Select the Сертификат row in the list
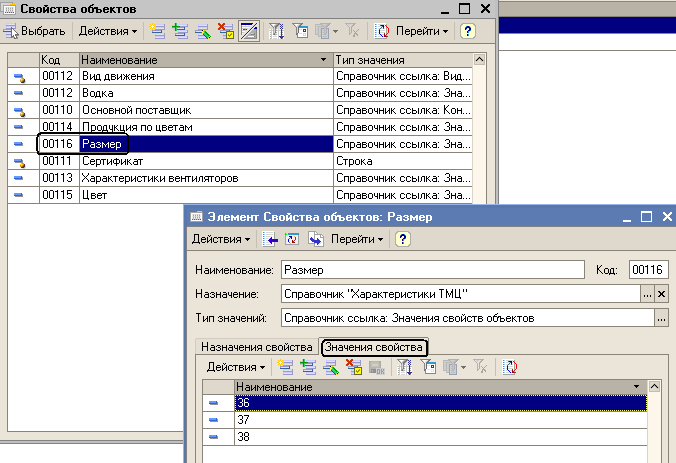676x463 pixels. pos(113,161)
